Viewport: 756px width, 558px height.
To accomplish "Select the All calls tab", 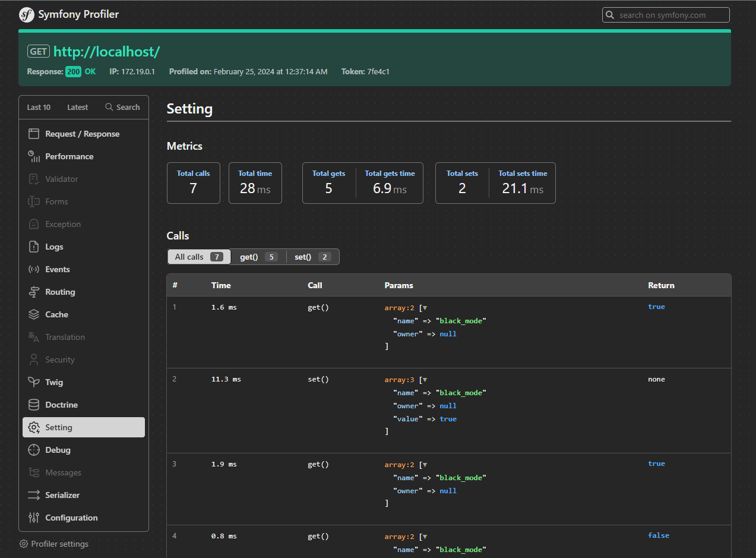I will (198, 257).
